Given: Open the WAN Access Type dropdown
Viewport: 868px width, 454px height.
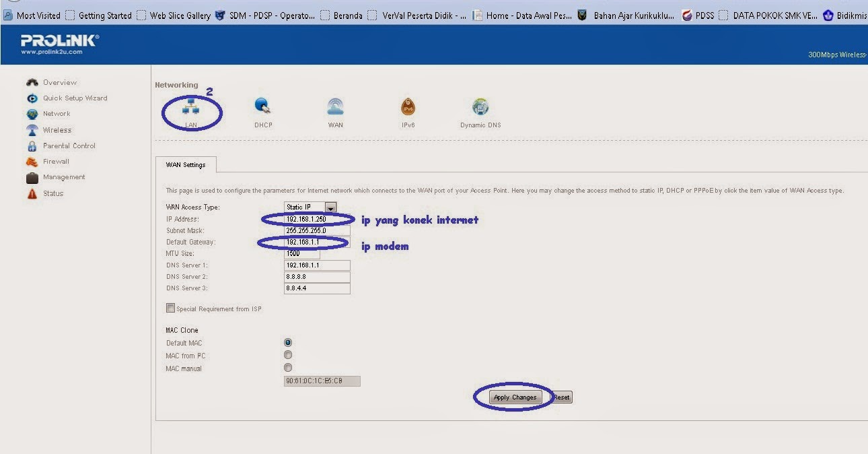Looking at the screenshot, I should click(330, 207).
